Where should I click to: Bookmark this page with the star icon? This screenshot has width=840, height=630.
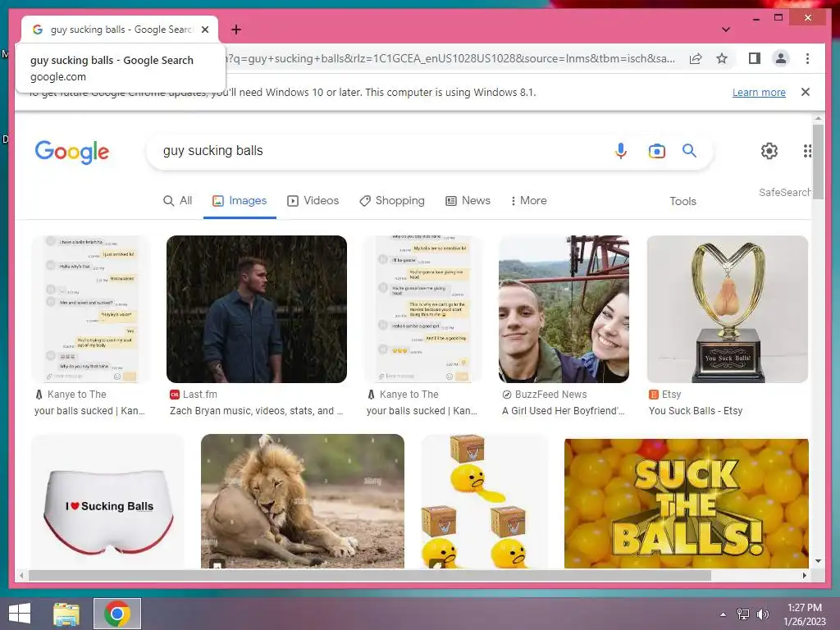(722, 58)
